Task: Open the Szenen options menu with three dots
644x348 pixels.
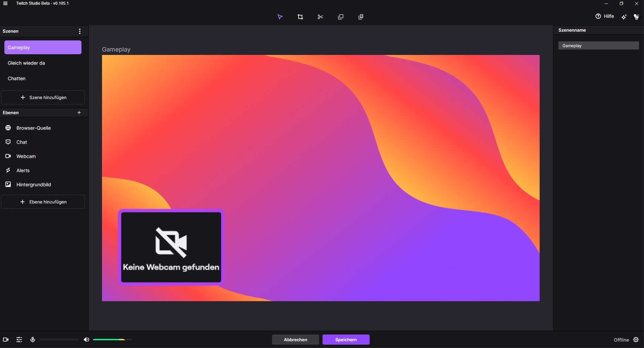Action: pyautogui.click(x=79, y=31)
